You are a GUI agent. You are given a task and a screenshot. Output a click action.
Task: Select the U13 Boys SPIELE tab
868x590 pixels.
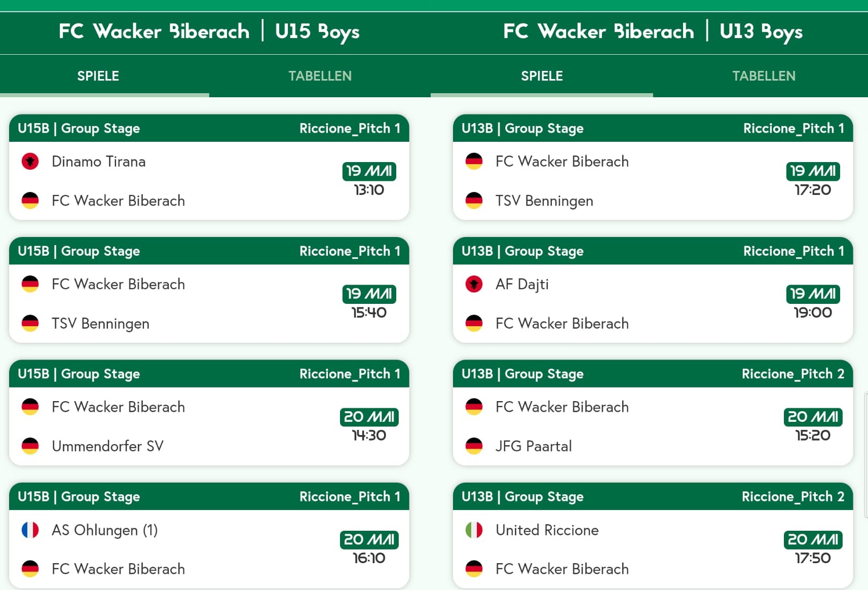click(x=542, y=76)
